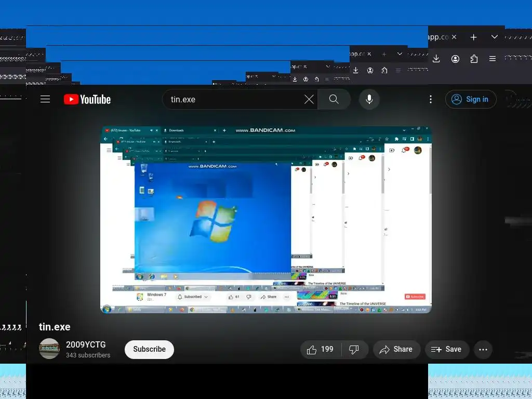Subscribe to the 2009YCTG channel
532x399 pixels.
tap(149, 349)
